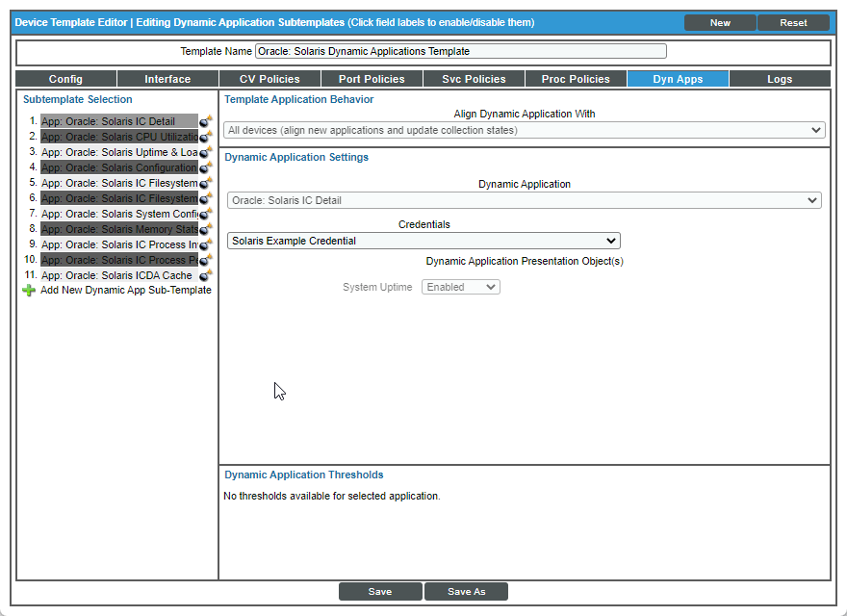This screenshot has width=847, height=616.
Task: Click bomb icon on row 6 IC Filesystem
Action: 205,199
